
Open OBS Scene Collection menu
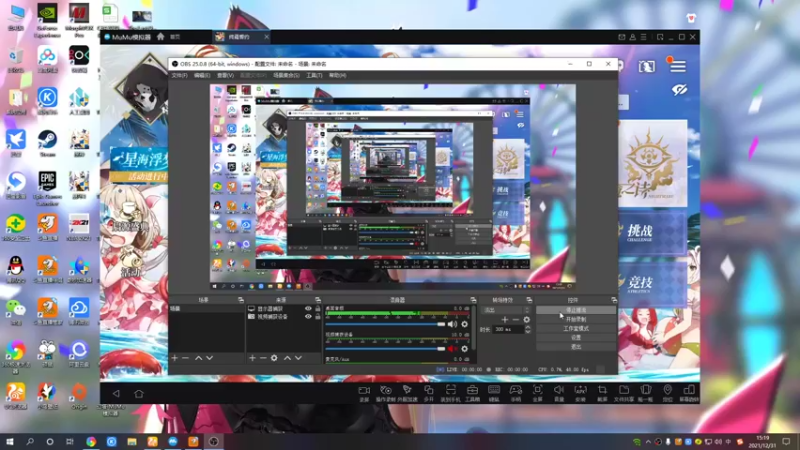(x=286, y=76)
